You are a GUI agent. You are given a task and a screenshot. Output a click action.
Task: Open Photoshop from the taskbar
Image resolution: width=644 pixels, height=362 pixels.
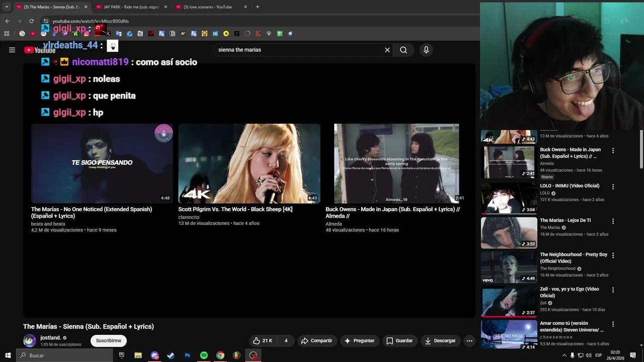click(x=187, y=355)
